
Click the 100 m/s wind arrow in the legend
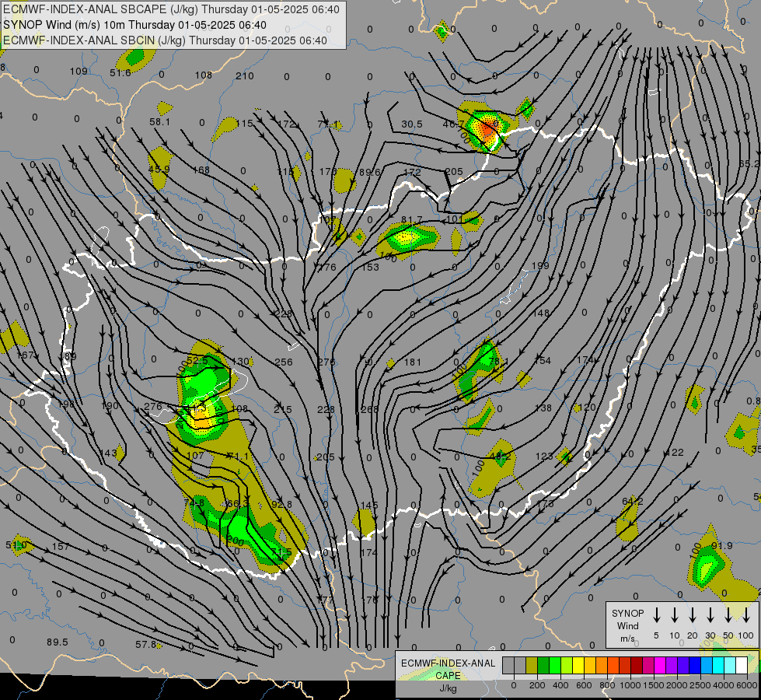point(746,615)
